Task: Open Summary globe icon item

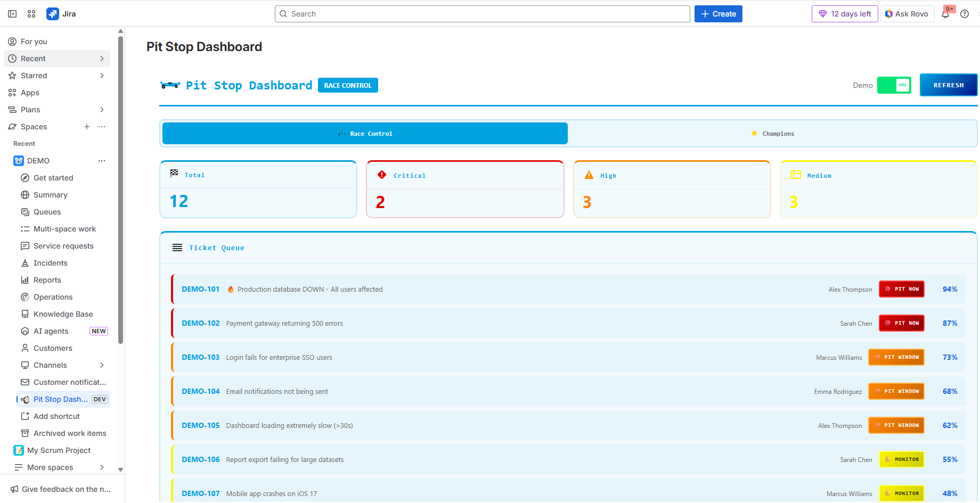Action: pyautogui.click(x=25, y=195)
